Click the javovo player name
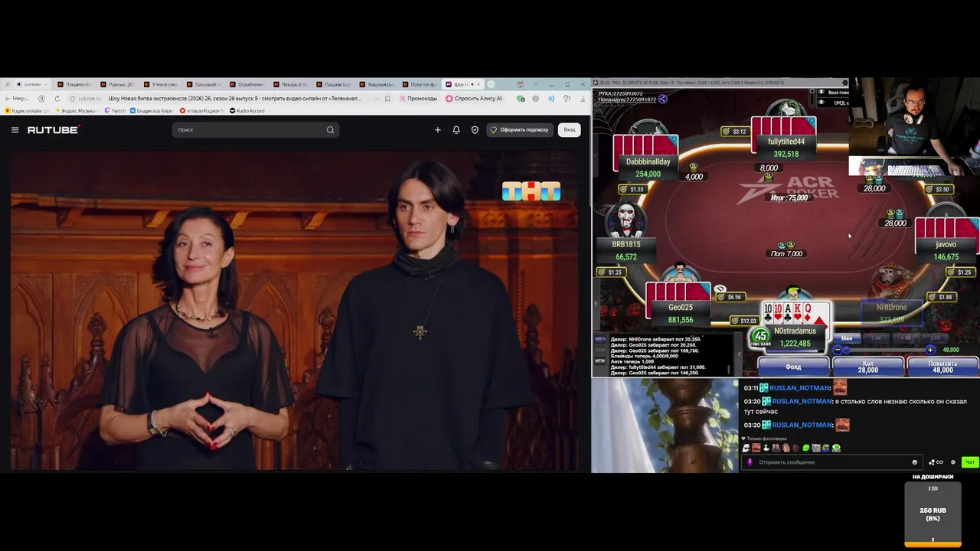Viewport: 980px width, 551px height. pos(946,245)
